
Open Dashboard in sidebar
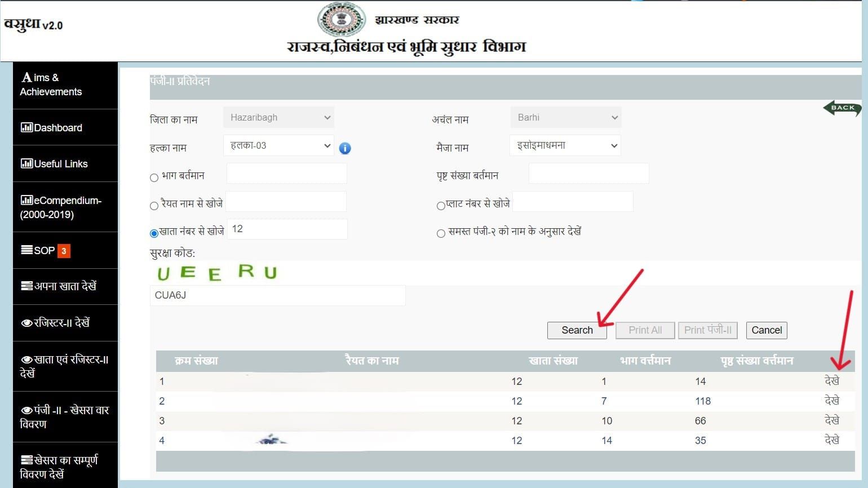65,127
